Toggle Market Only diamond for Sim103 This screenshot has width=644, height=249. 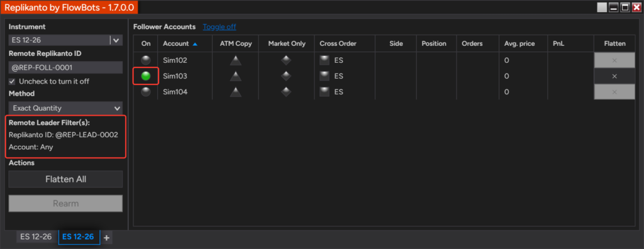pyautogui.click(x=286, y=76)
